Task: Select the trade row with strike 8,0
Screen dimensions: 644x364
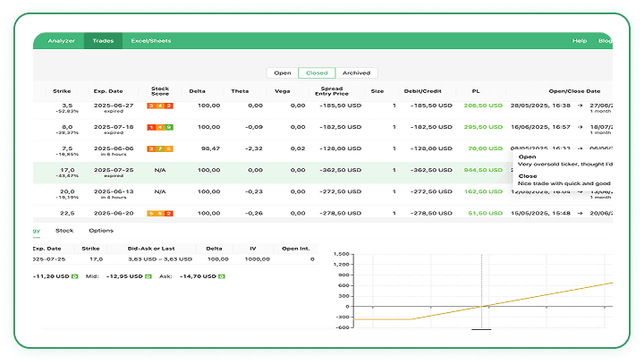Action: [x=323, y=130]
